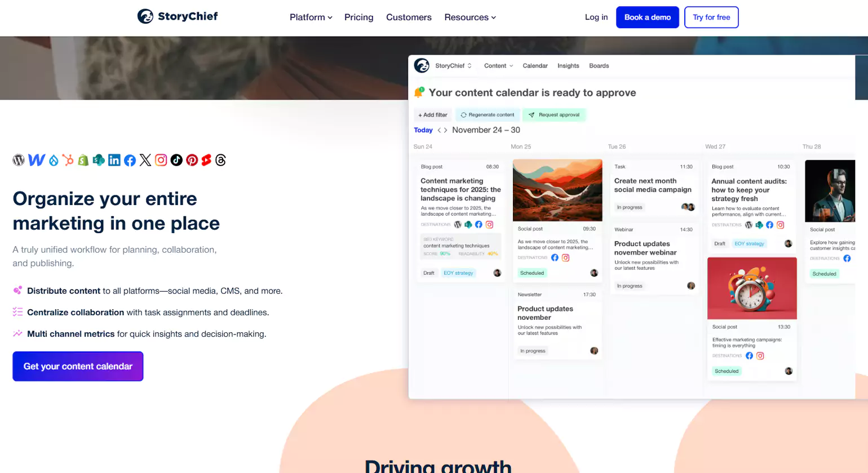Expand the Platform dropdown menu

click(311, 17)
